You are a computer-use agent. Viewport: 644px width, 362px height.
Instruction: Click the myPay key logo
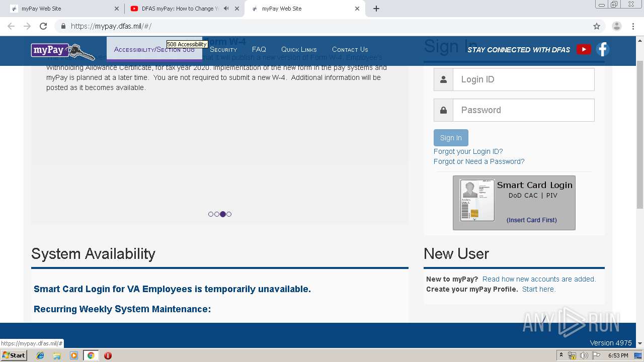pyautogui.click(x=62, y=51)
